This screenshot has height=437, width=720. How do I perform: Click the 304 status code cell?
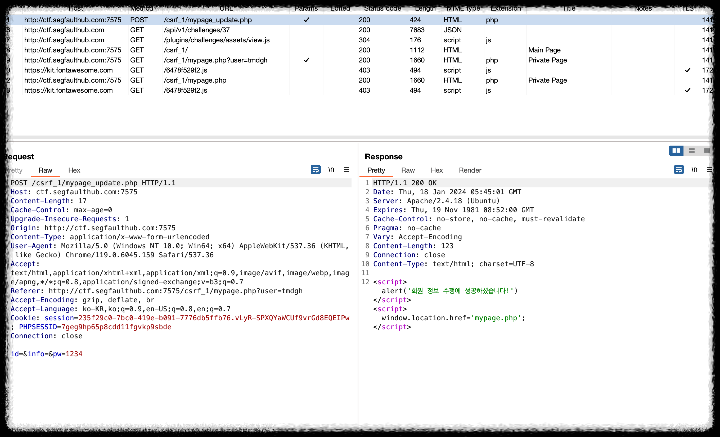(364, 40)
